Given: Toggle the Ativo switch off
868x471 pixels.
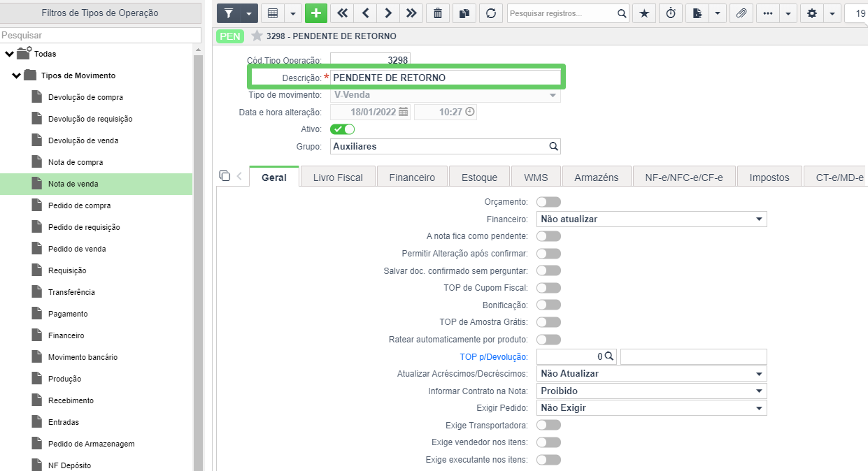Looking at the screenshot, I should (x=342, y=129).
